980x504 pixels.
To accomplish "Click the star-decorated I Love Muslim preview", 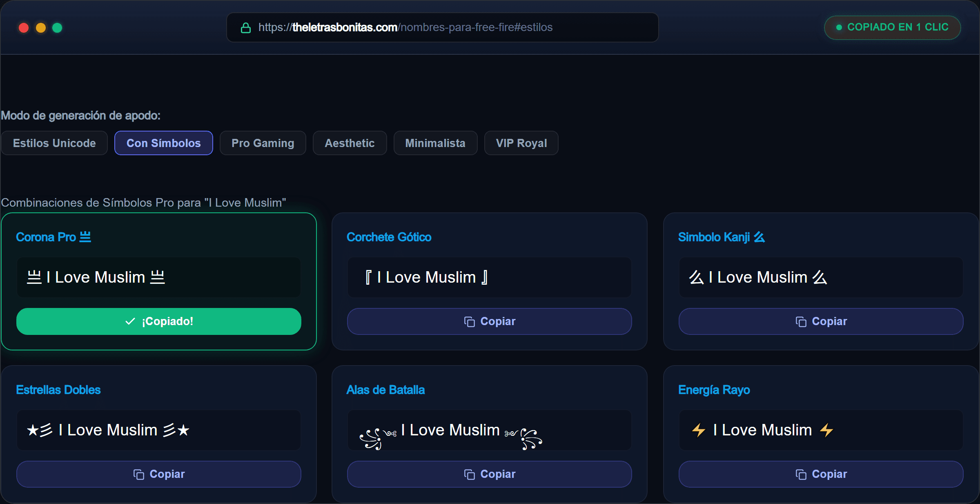I will 159,430.
